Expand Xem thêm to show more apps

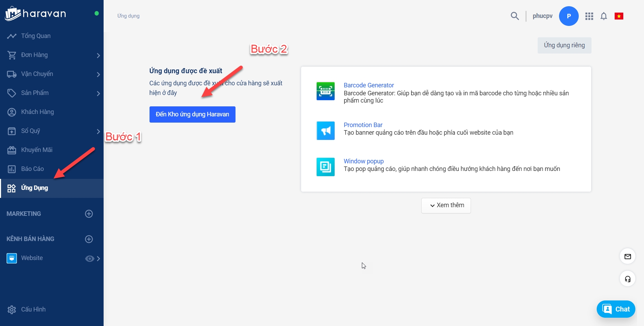[446, 205]
